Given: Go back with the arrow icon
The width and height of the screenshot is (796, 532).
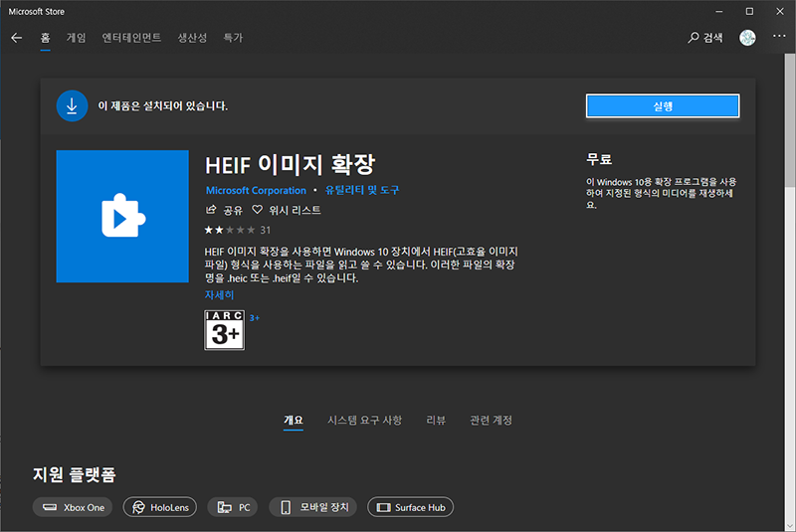Looking at the screenshot, I should pos(17,38).
